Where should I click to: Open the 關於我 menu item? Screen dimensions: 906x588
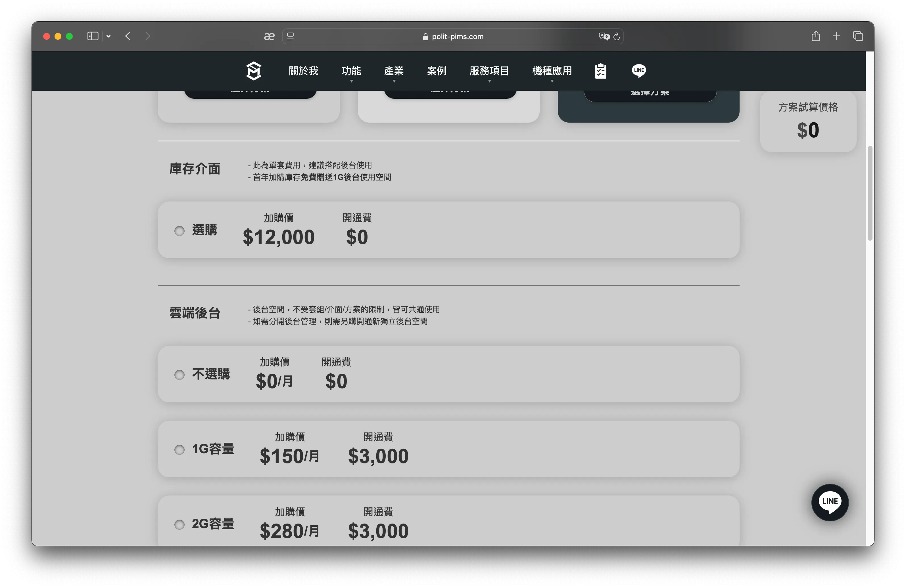coord(303,71)
